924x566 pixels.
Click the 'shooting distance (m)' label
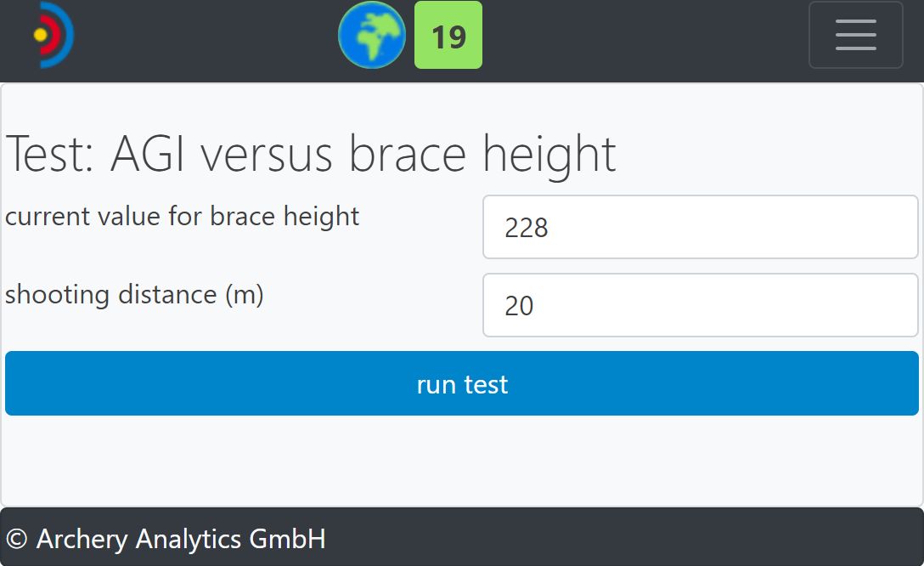tap(134, 295)
